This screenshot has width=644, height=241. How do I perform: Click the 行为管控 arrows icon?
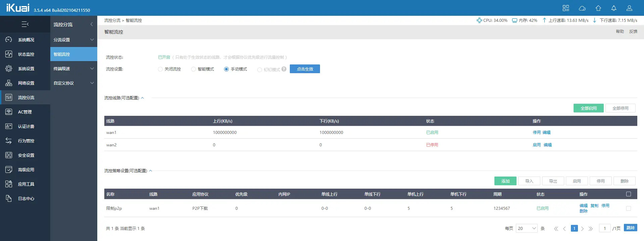tap(9, 141)
